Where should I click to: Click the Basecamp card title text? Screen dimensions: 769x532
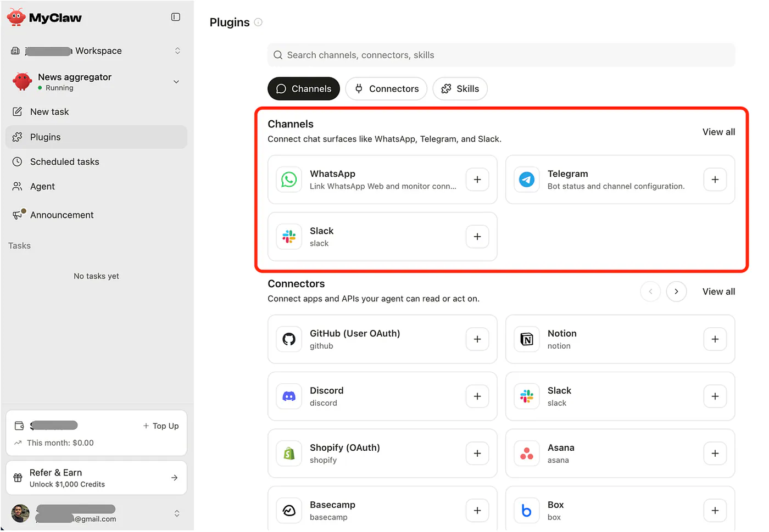(x=332, y=505)
